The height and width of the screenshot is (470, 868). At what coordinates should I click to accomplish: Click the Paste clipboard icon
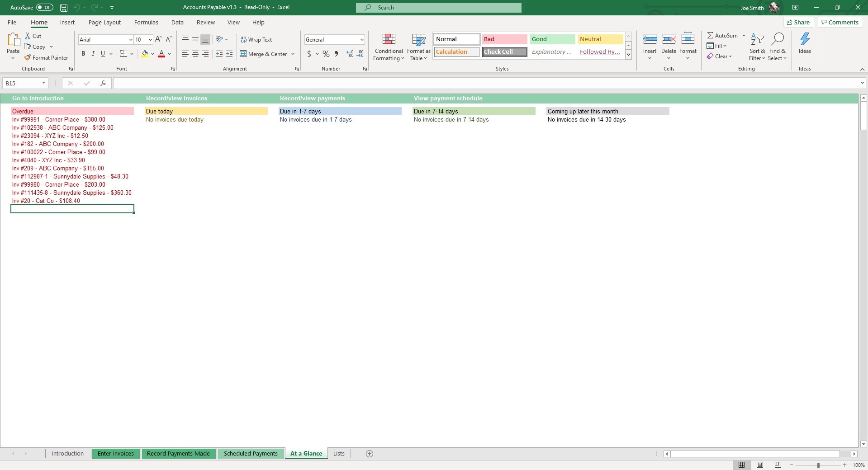pos(13,40)
